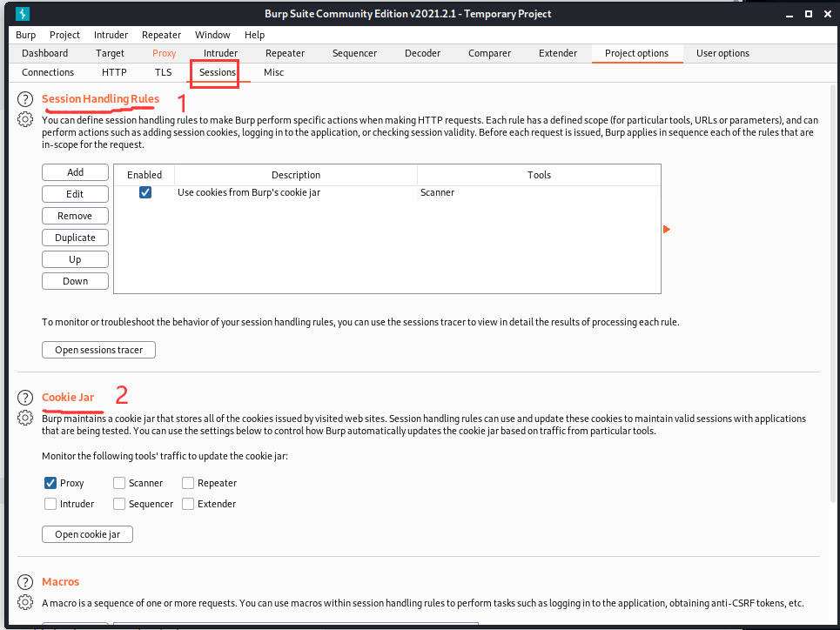840x630 pixels.
Task: Open Macros gear options menu
Action: coord(25,602)
